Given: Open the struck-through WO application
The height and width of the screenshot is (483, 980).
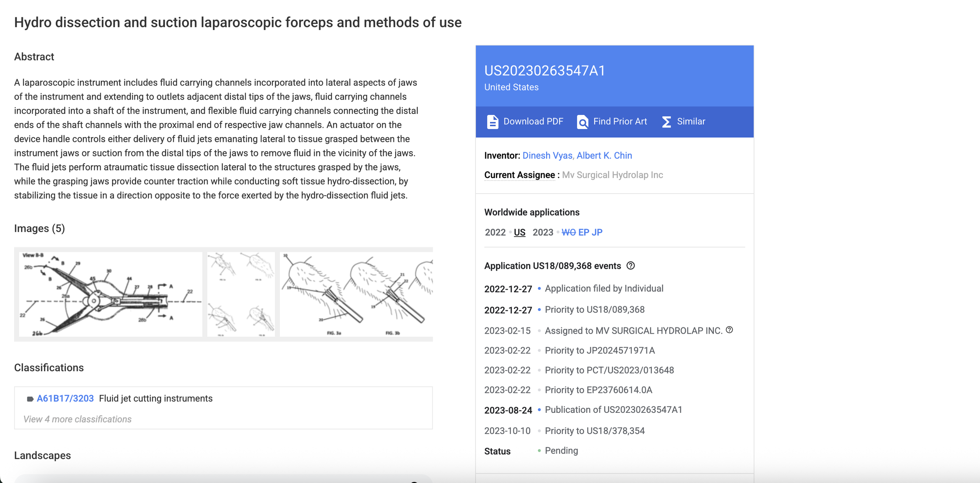Looking at the screenshot, I should tap(568, 232).
